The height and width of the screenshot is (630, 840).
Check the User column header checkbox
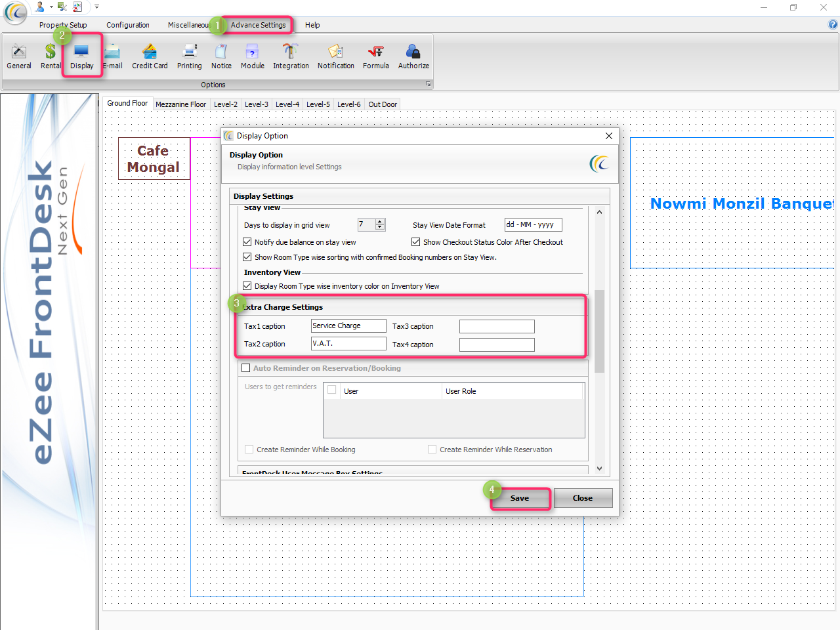[x=332, y=390]
